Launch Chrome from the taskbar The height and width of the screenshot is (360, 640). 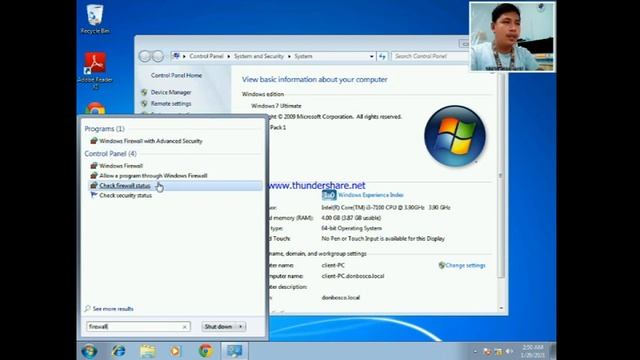pyautogui.click(x=205, y=351)
